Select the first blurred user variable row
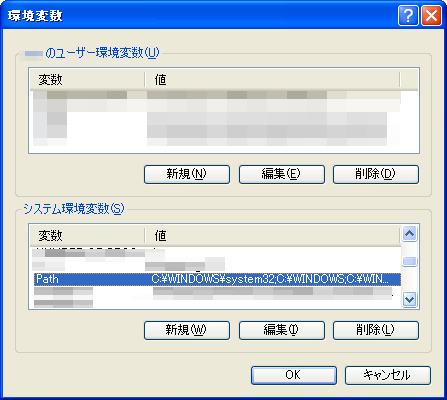The width and height of the screenshot is (447, 400). 217,95
